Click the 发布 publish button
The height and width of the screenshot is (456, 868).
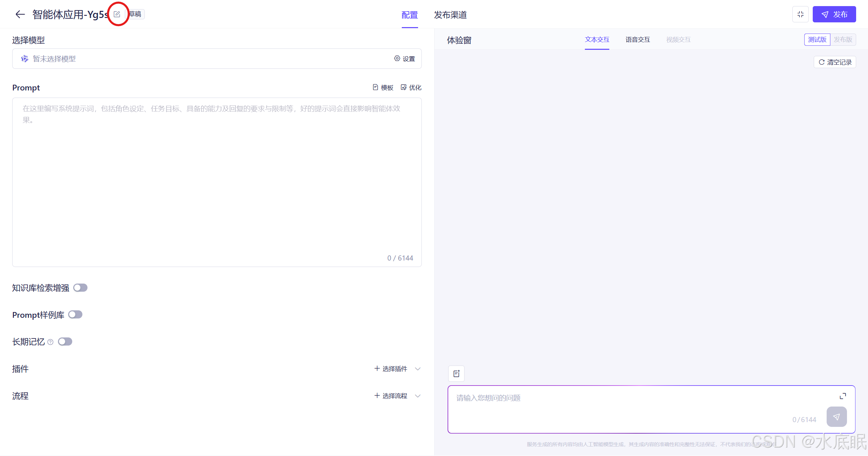point(834,14)
